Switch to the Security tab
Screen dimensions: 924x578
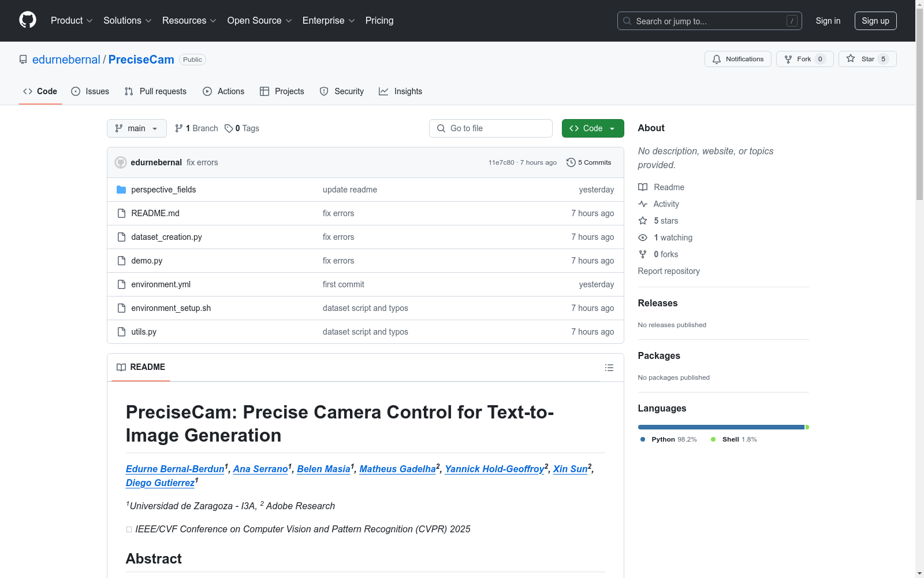click(342, 91)
